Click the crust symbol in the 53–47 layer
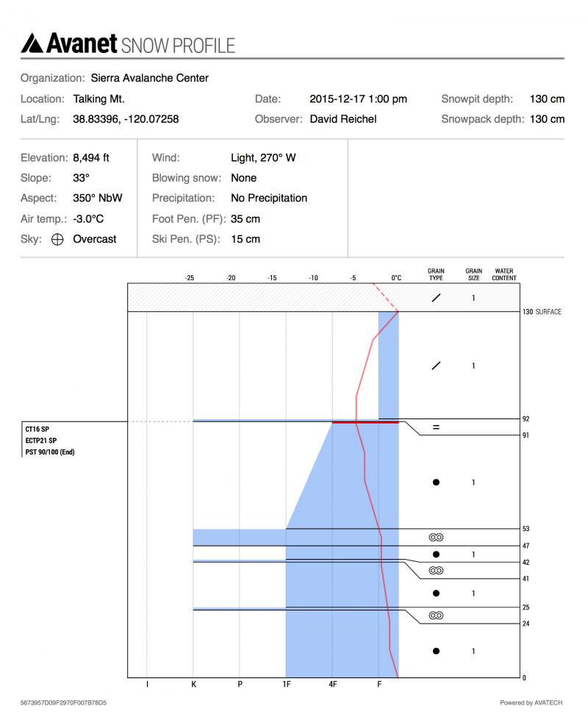Viewport: 588px width, 720px height. [436, 537]
